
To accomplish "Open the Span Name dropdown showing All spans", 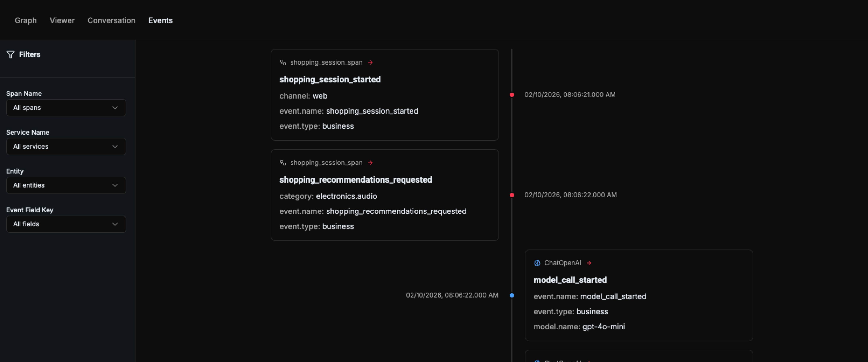I will (66, 108).
